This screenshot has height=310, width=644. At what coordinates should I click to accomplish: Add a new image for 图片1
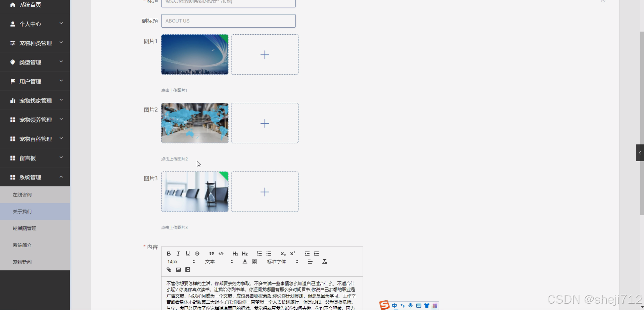point(265,54)
